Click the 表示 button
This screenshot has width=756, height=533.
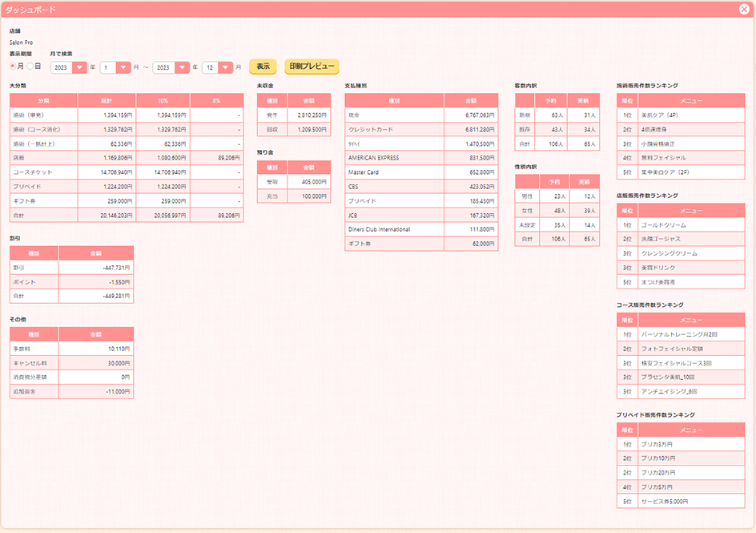pos(263,67)
